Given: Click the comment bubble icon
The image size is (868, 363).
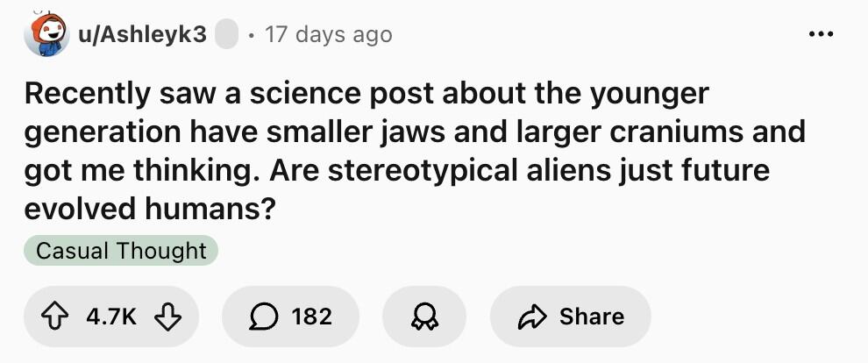Looking at the screenshot, I should (262, 317).
